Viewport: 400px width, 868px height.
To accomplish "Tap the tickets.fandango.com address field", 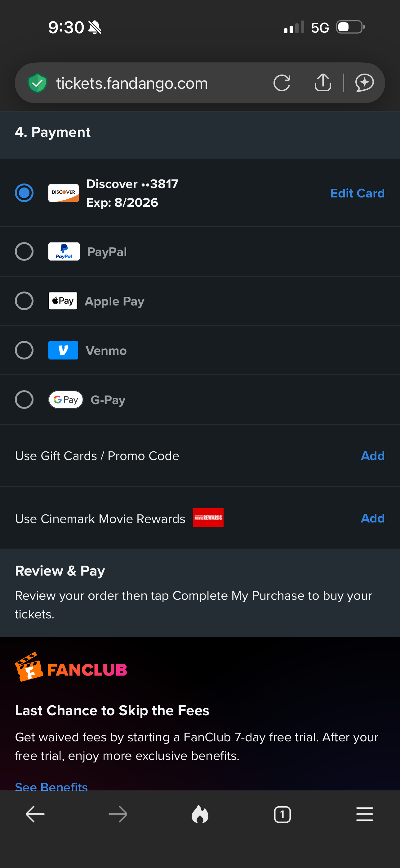I will (132, 83).
